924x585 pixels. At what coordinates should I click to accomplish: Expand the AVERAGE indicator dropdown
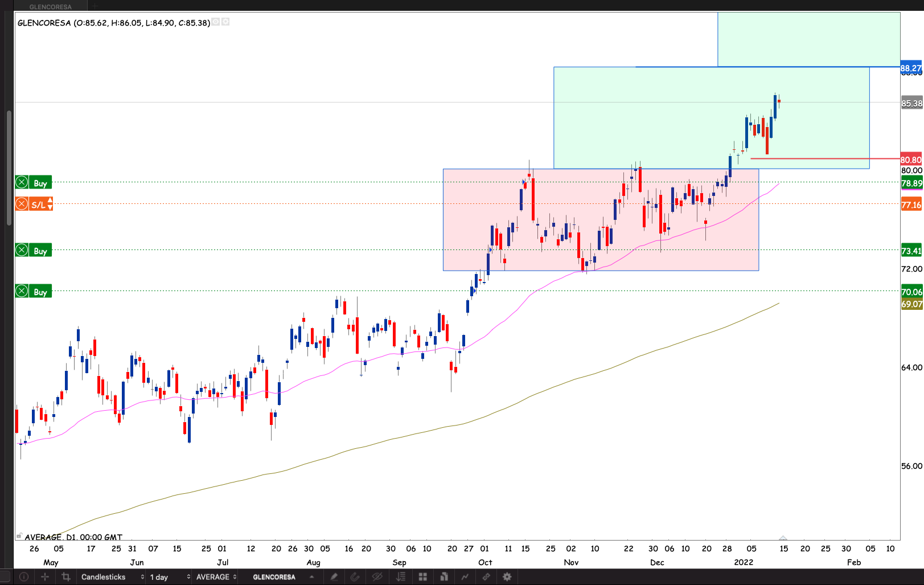(216, 577)
